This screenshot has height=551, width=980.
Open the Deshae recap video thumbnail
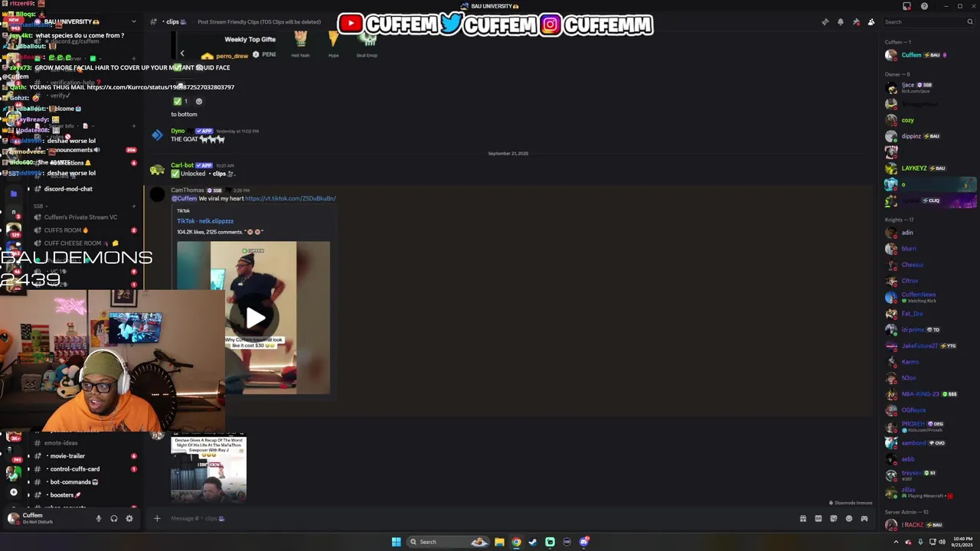[208, 468]
